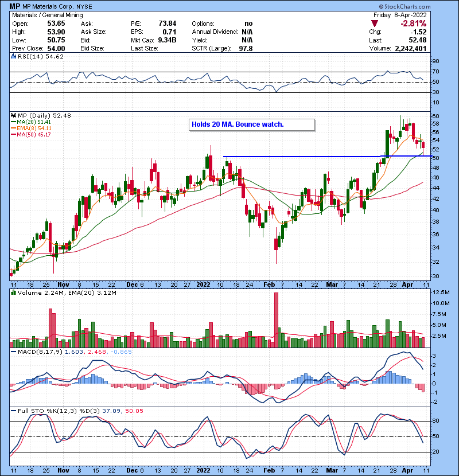Click the Annual Dividend N/A value
This screenshot has height=476, width=459.
pos(247,32)
